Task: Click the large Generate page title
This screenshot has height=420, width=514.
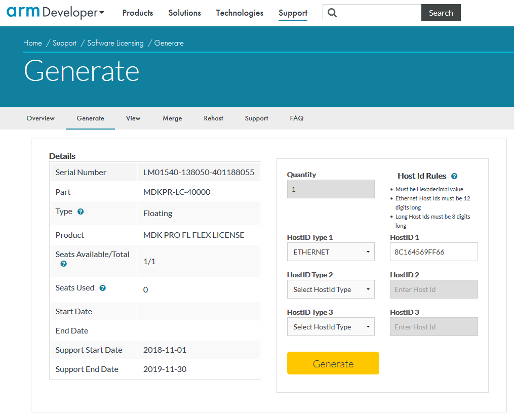Action: (82, 71)
